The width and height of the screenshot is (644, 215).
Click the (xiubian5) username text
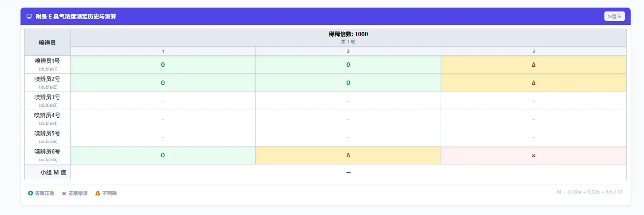point(48,142)
